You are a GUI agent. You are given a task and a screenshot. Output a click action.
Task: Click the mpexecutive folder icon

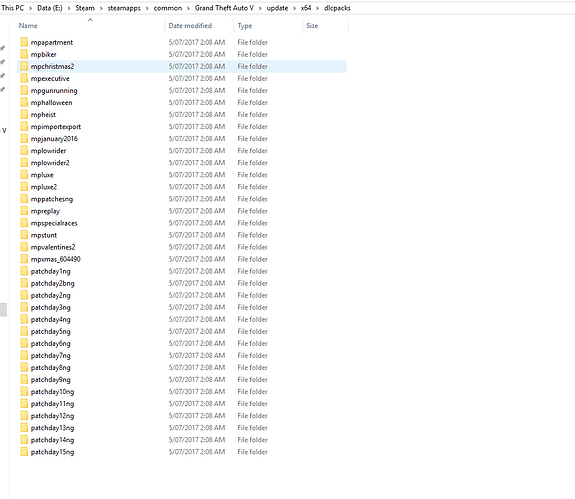tap(24, 78)
